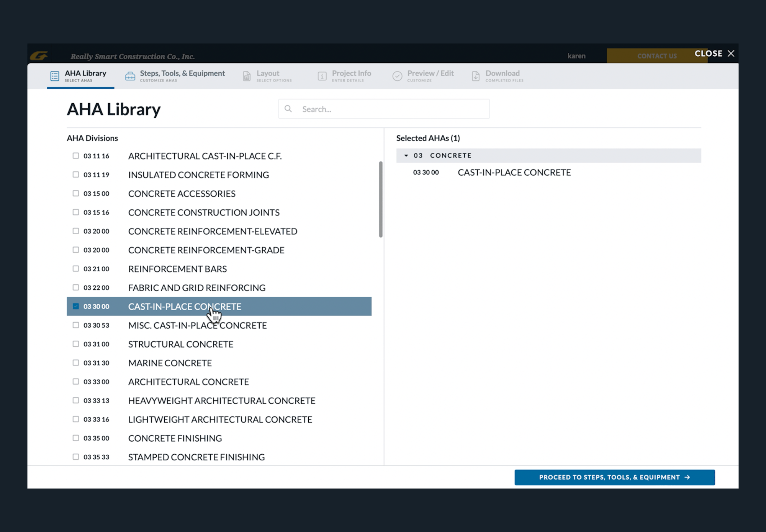Check the Misc. Cast-In-Place Concrete checkbox
Image resolution: width=766 pixels, height=532 pixels.
[x=76, y=325]
